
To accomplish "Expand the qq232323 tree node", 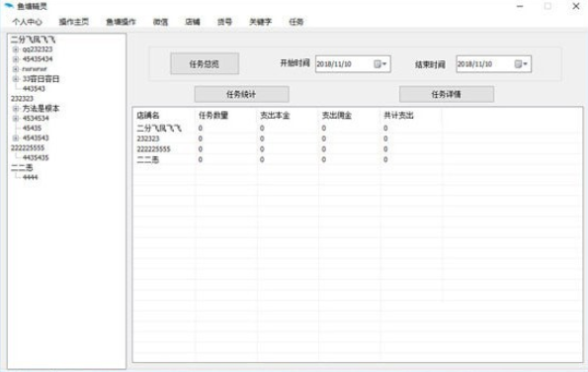I will click(x=16, y=49).
